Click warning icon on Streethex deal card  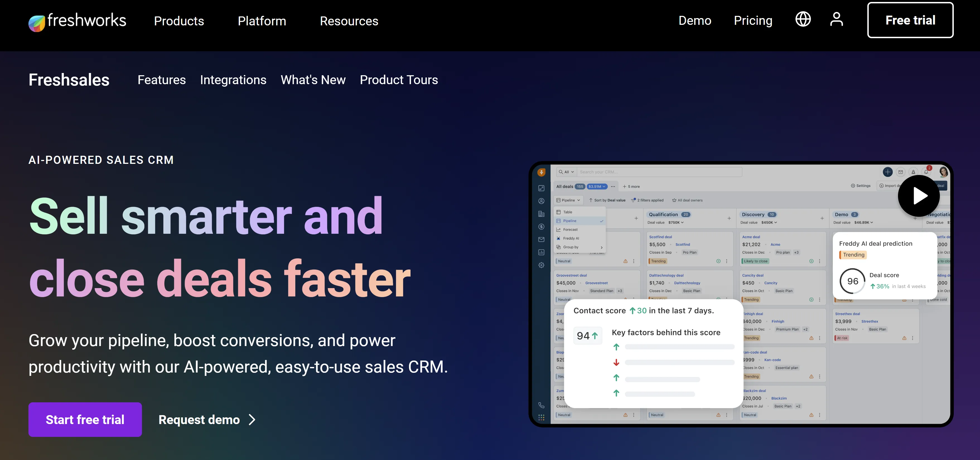[904, 338]
